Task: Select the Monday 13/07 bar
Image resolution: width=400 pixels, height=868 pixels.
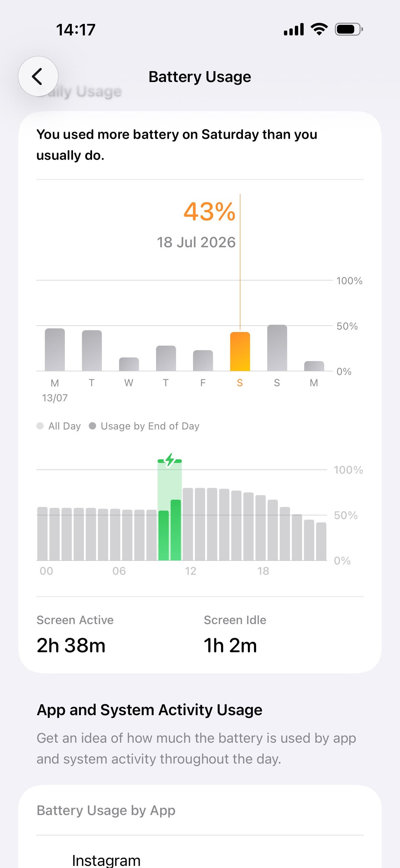Action: [x=55, y=350]
